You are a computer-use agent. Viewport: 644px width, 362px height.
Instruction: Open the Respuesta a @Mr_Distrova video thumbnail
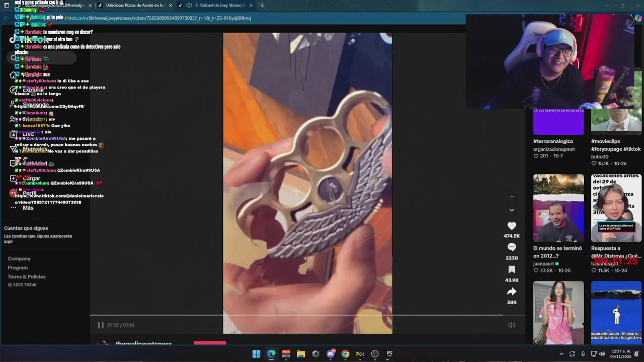tap(616, 208)
